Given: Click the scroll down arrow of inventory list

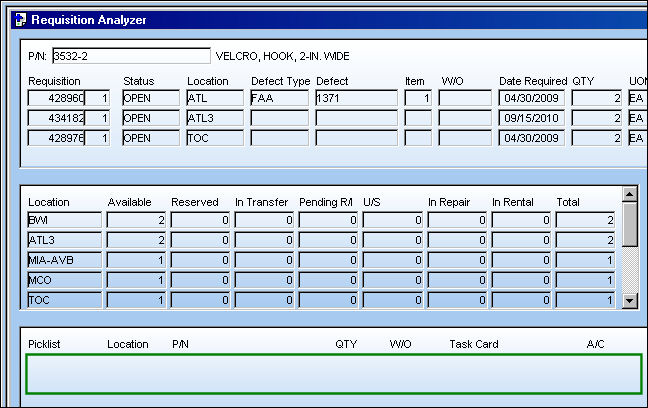Looking at the screenshot, I should tap(629, 301).
